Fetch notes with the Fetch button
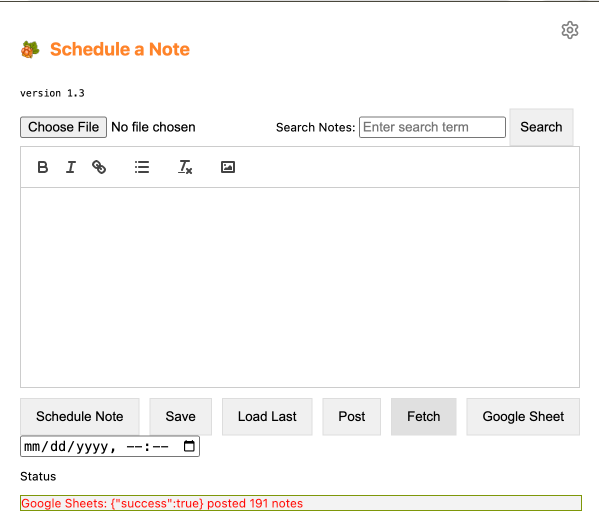This screenshot has height=522, width=599. click(x=424, y=417)
